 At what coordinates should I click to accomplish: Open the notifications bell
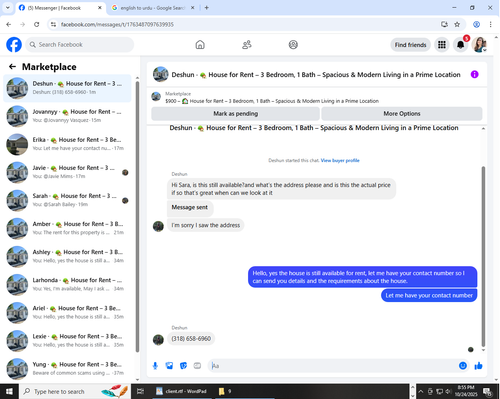460,45
